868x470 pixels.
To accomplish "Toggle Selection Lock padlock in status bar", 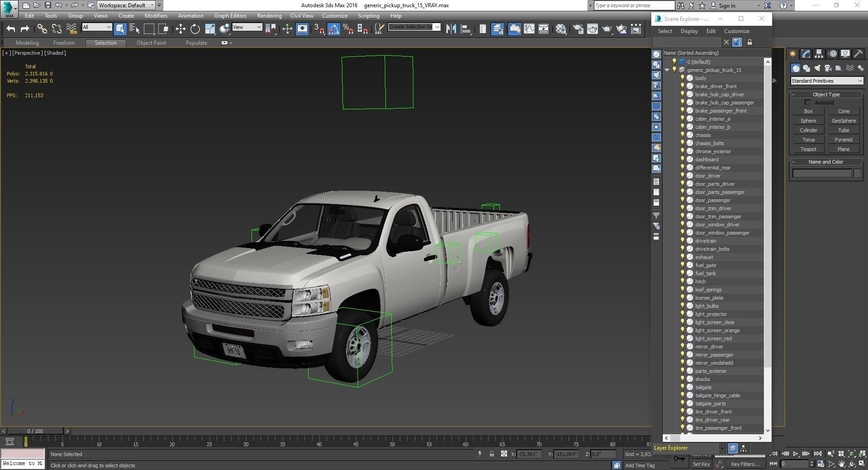I will tap(492, 454).
